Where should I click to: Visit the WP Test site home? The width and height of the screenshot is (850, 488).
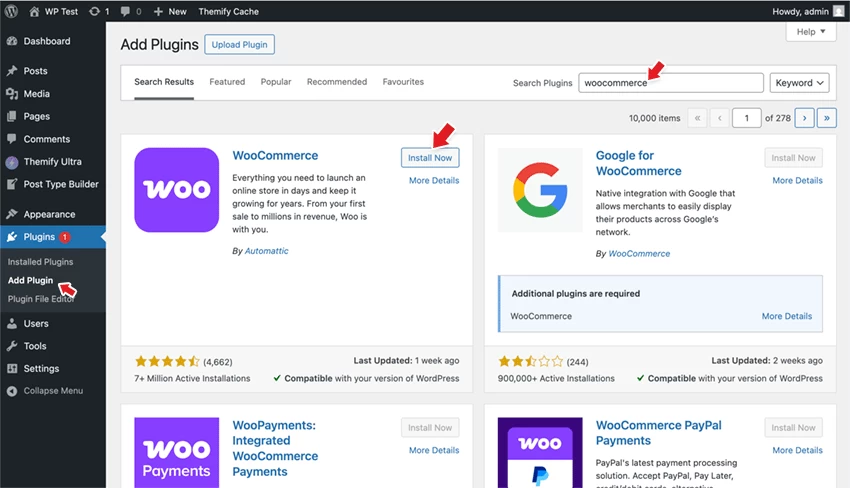coord(53,11)
